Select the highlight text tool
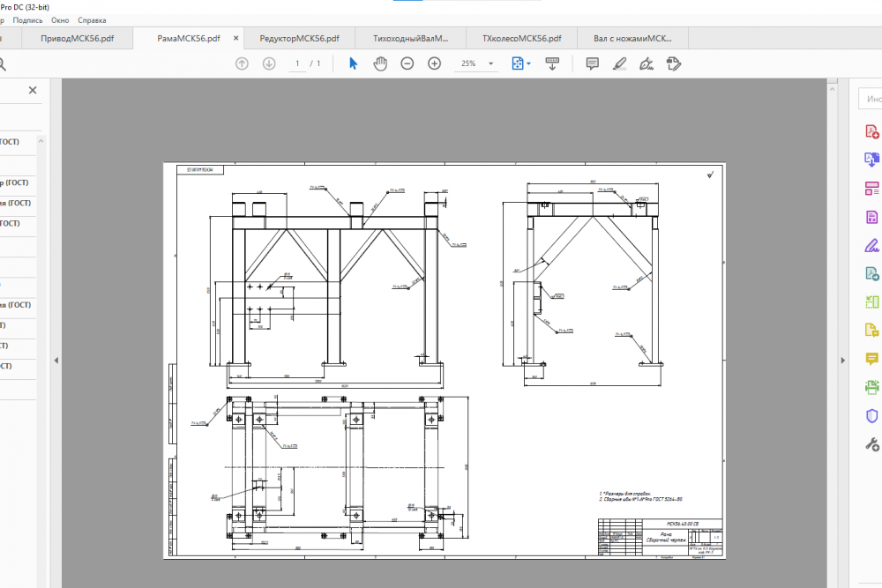 pyautogui.click(x=619, y=63)
